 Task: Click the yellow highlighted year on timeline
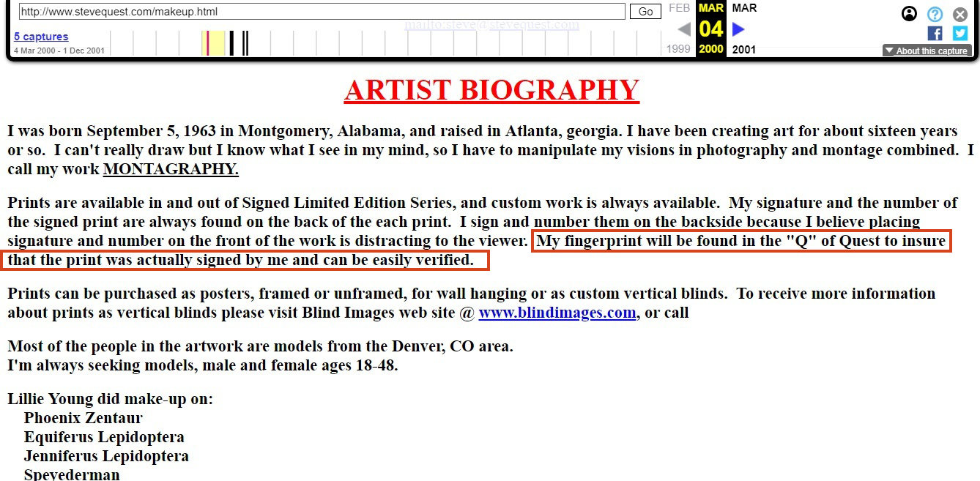213,43
